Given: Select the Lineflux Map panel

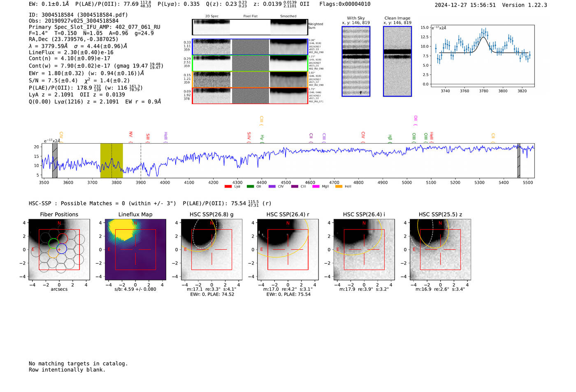Looking at the screenshot, I should [x=135, y=250].
